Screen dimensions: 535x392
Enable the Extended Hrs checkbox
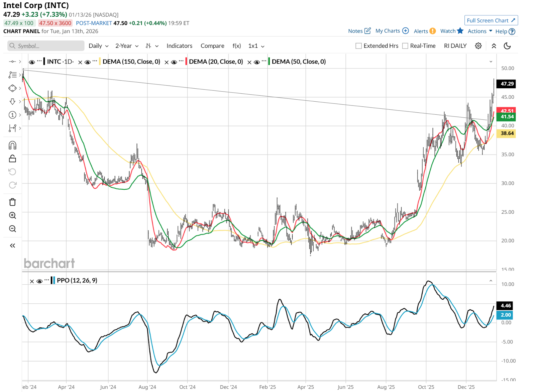click(x=358, y=46)
